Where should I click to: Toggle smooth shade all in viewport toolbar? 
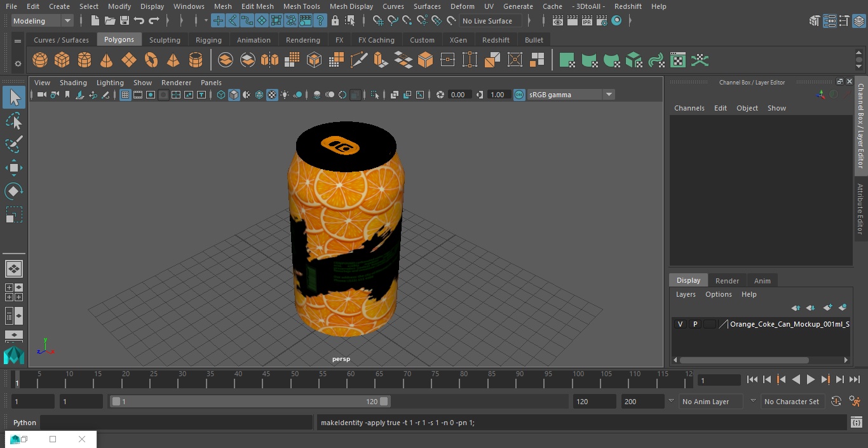[234, 95]
